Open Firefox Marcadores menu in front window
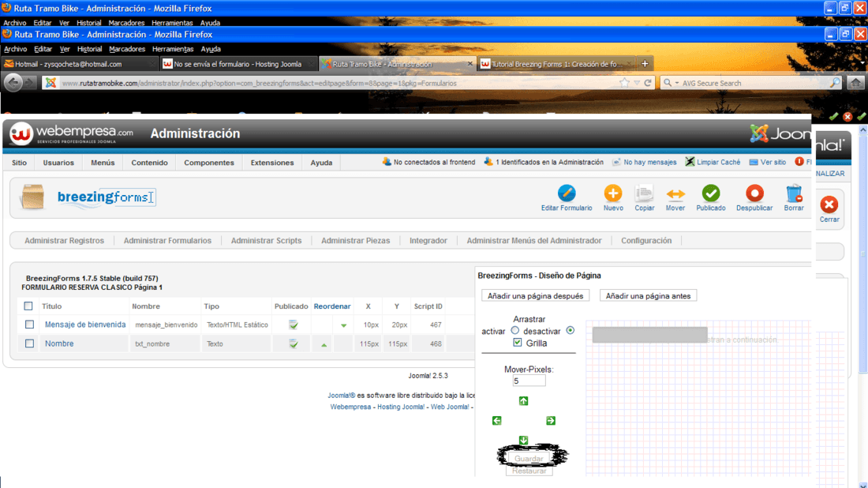The height and width of the screenshot is (488, 868). click(x=127, y=49)
